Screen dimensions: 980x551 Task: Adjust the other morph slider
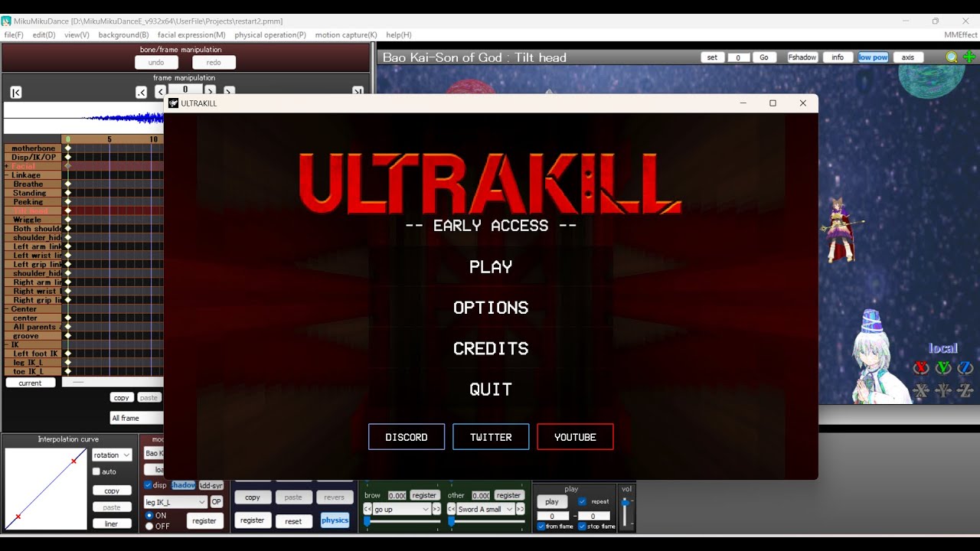[x=486, y=521]
